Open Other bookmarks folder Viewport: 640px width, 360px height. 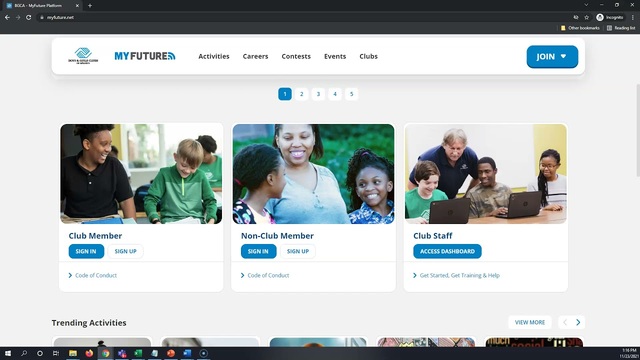coord(580,28)
